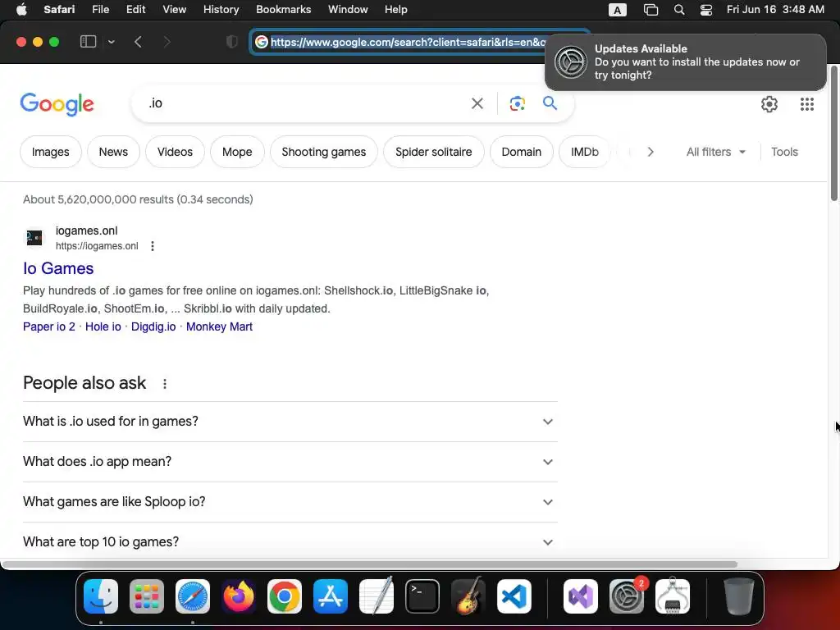Go back to the previous page
This screenshot has width=840, height=630.
[x=138, y=42]
